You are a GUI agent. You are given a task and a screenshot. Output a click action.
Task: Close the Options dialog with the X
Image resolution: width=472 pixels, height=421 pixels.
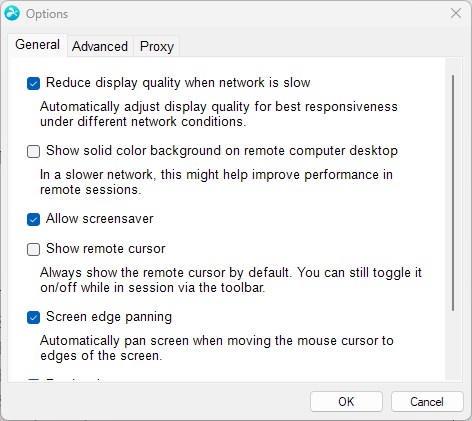[456, 13]
